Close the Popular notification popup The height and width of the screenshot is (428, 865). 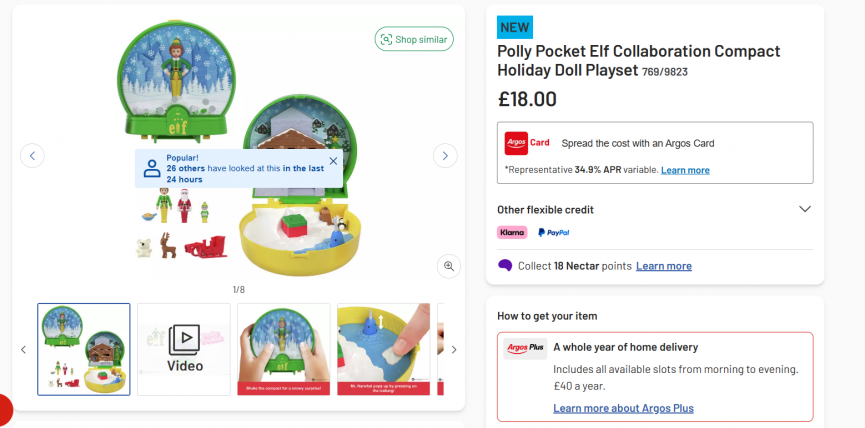(x=333, y=160)
